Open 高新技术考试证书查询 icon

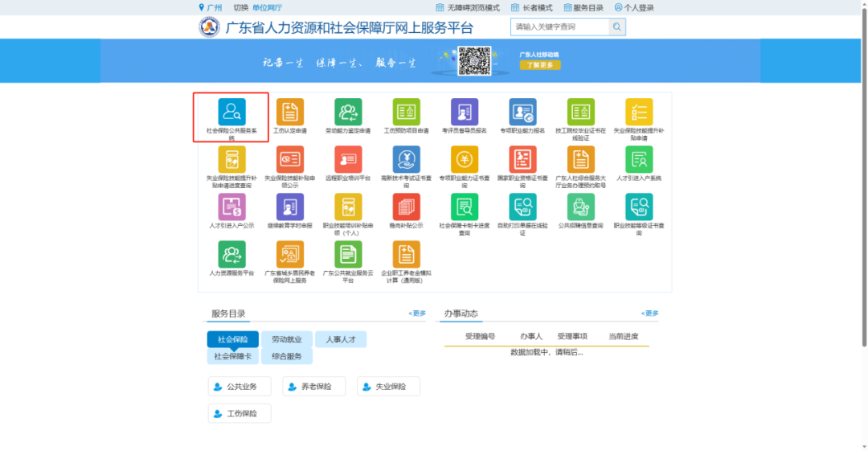[x=407, y=159]
